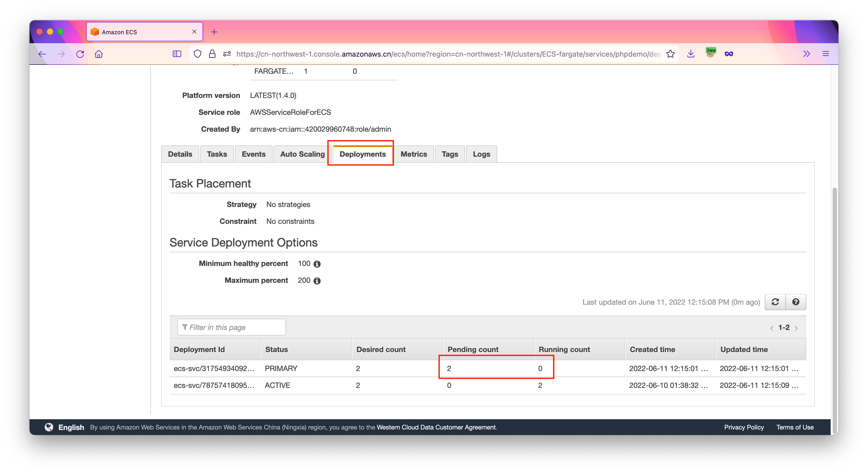Click the globe language icon in footer
The image size is (868, 474).
pyautogui.click(x=49, y=427)
